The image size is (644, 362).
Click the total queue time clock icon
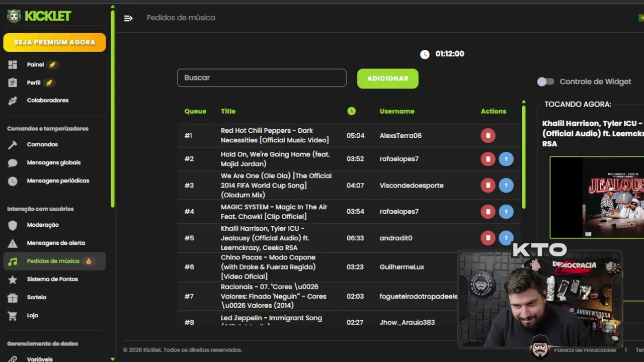(425, 54)
